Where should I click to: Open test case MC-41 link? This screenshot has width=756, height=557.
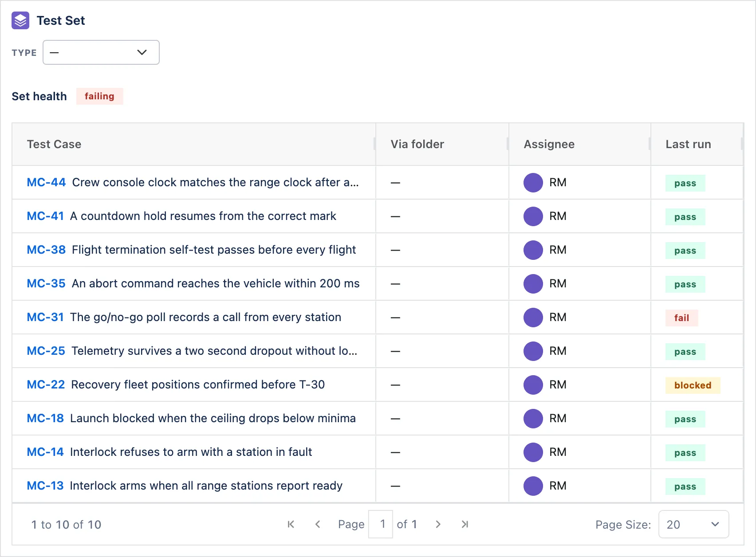[45, 216]
